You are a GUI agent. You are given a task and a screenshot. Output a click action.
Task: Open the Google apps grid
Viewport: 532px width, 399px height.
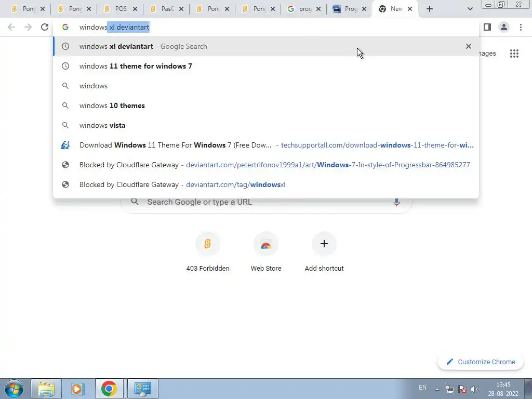click(514, 54)
